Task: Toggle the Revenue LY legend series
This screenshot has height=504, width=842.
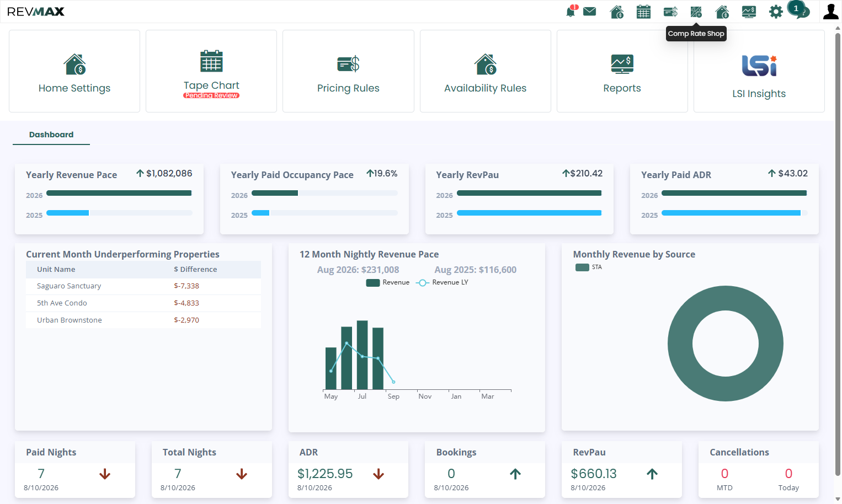Action: (442, 282)
